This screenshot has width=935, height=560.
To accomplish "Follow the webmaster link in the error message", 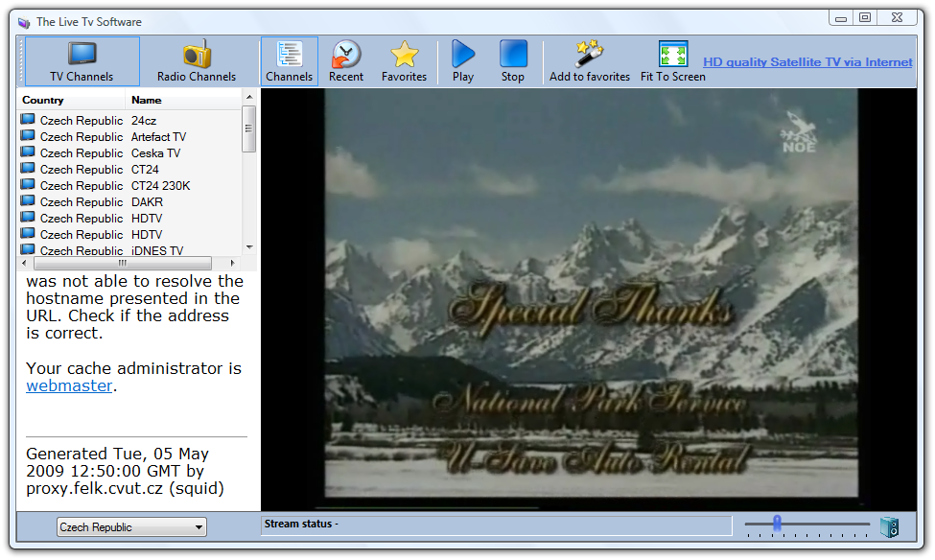I will [x=69, y=385].
